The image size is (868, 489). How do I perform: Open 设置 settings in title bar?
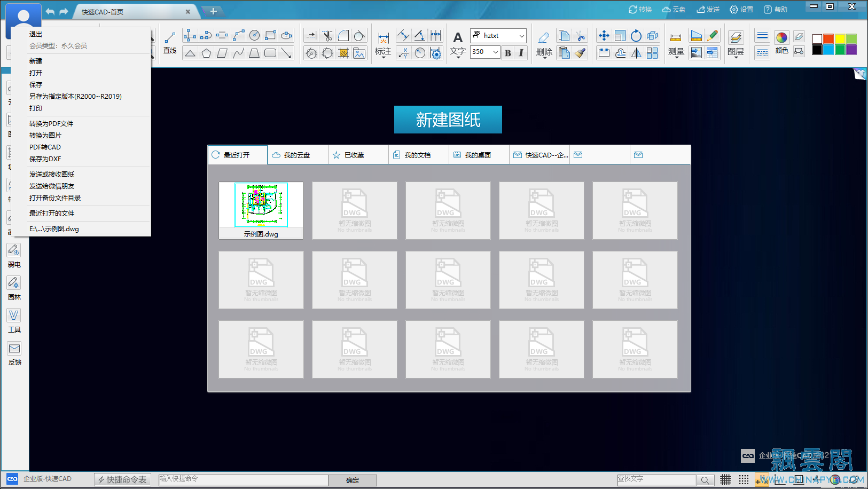tap(741, 9)
